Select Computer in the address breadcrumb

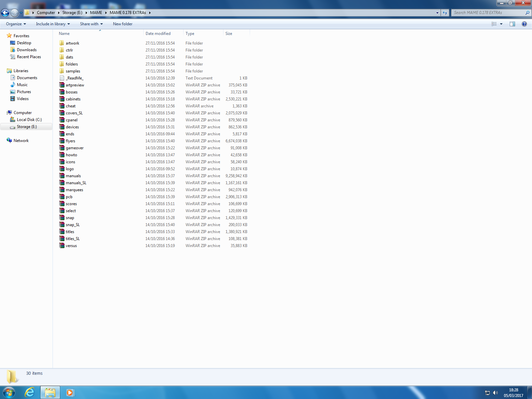46,13
